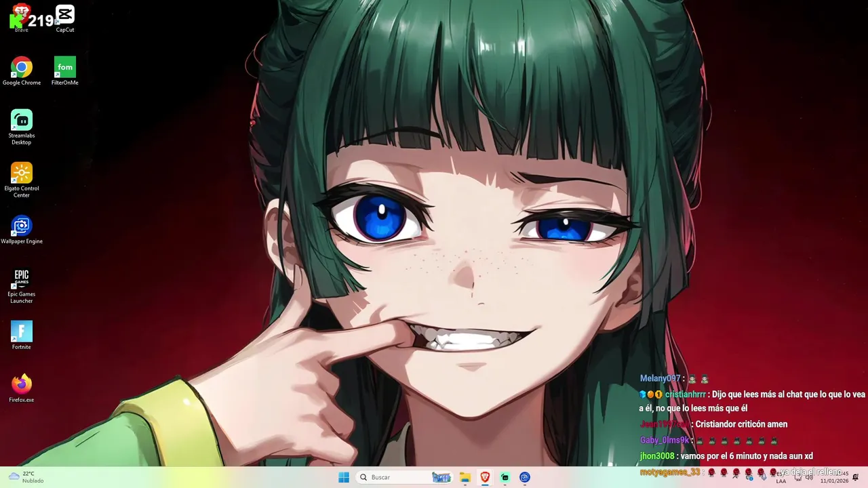Open File Explorer from the taskbar

(465, 477)
